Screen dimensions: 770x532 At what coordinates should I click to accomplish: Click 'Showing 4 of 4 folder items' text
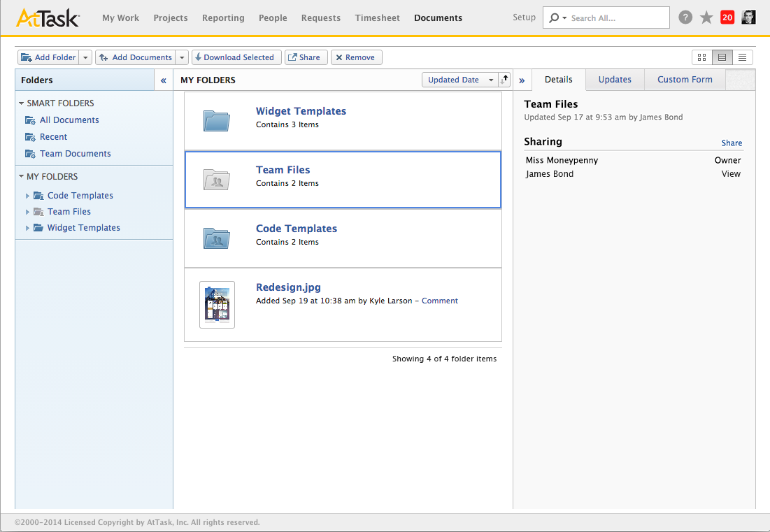tap(444, 359)
